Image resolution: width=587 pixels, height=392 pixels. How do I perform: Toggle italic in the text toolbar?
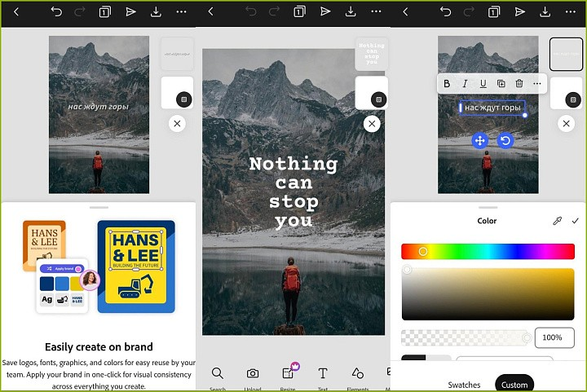465,83
